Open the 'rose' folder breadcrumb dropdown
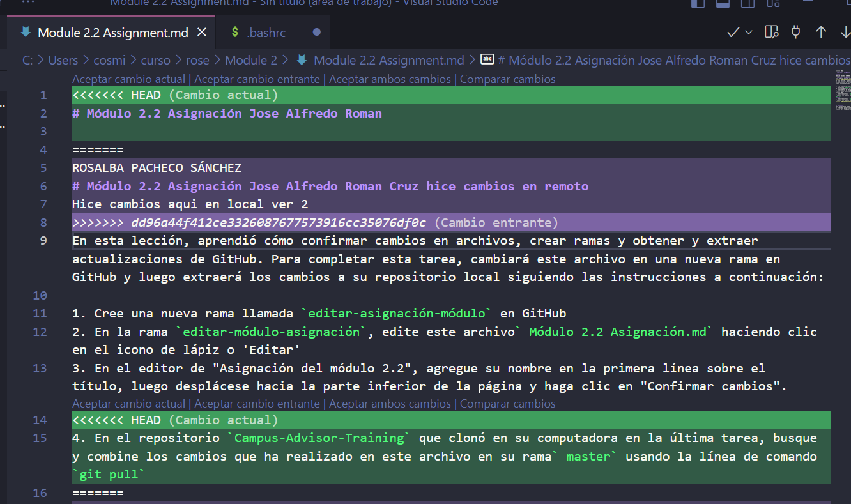This screenshot has height=504, width=851. pyautogui.click(x=197, y=59)
